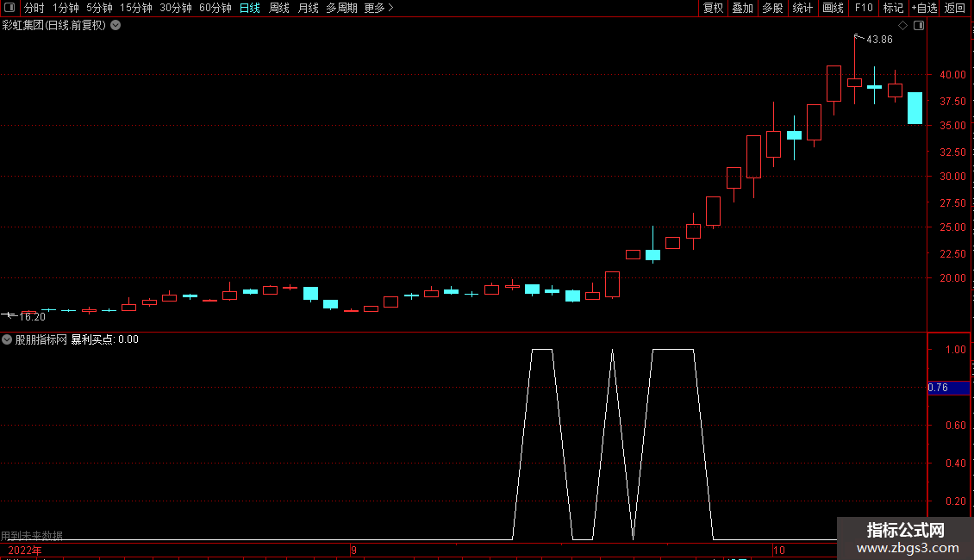Switch to 1分钟 chart period
974x560 pixels.
(66, 8)
